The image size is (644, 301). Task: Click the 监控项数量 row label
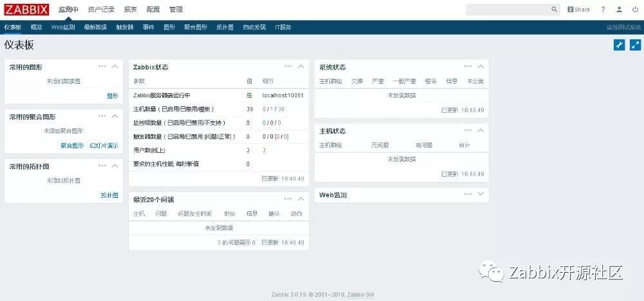179,123
